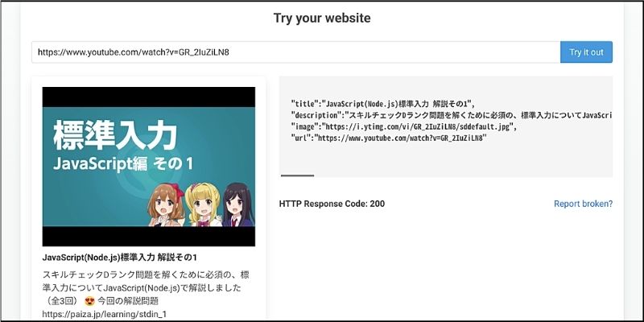The height and width of the screenshot is (322, 644).
Task: Click the HTTP Response Code: 200 text
Action: tap(332, 204)
